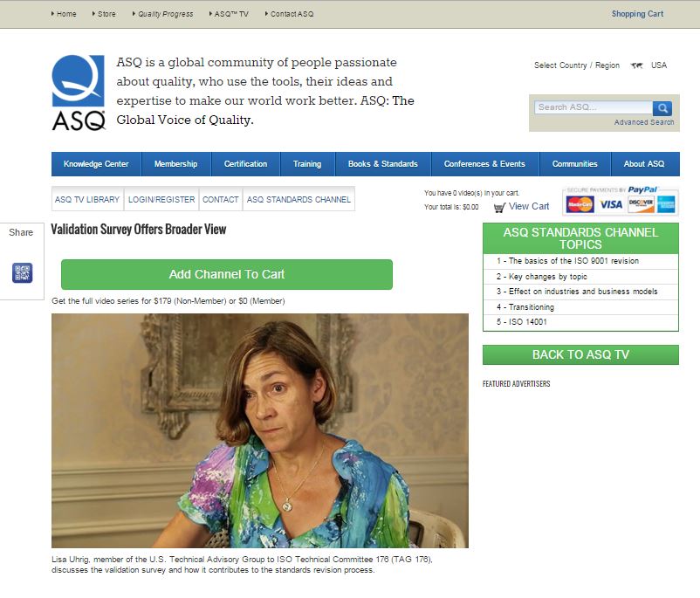Open the Advanced Search link
This screenshot has height=598, width=700.
(x=644, y=122)
